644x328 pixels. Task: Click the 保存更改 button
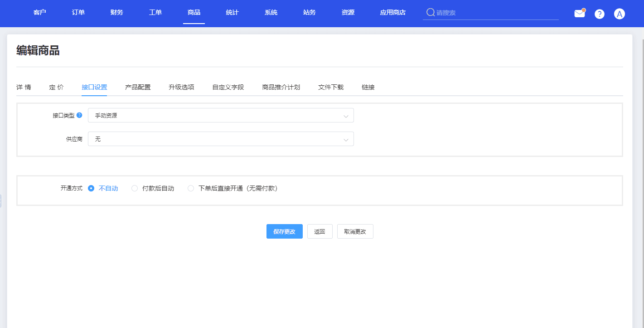(x=285, y=231)
